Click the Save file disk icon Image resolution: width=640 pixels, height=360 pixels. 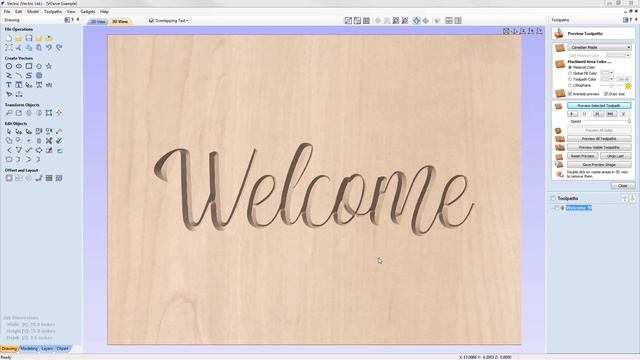pos(29,38)
